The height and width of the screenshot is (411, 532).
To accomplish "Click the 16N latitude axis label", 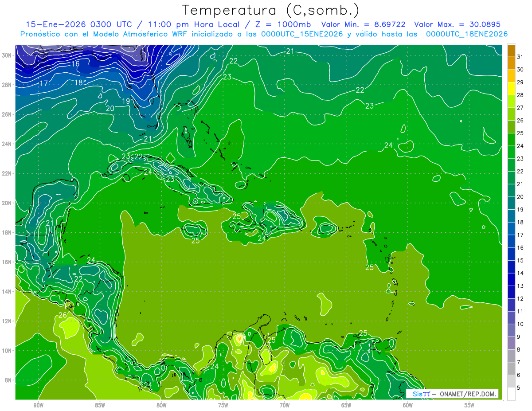I will (7, 262).
